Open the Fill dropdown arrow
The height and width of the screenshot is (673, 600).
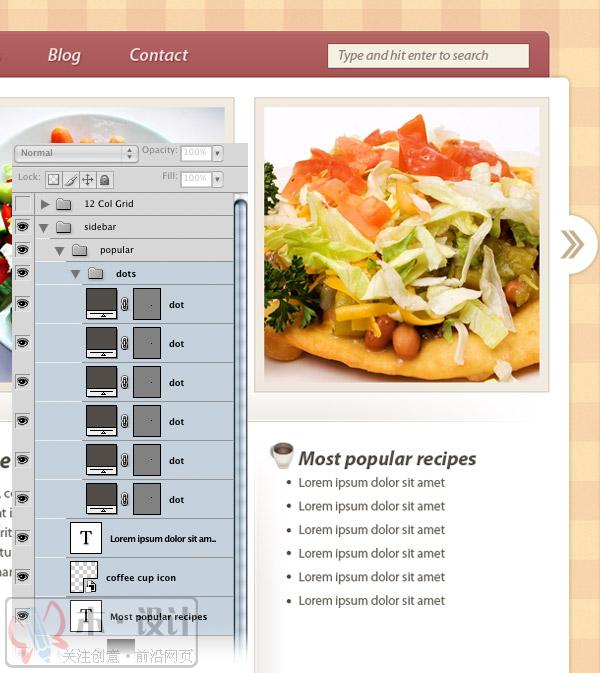pos(218,179)
